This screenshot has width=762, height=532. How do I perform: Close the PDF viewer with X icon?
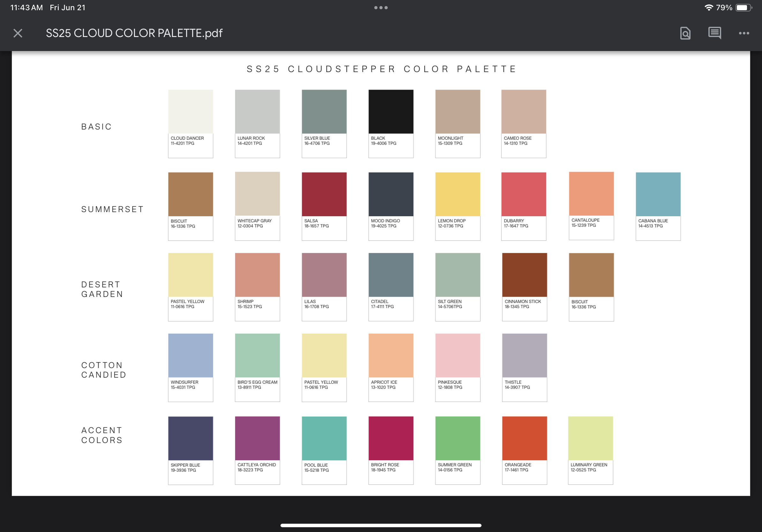[18, 33]
